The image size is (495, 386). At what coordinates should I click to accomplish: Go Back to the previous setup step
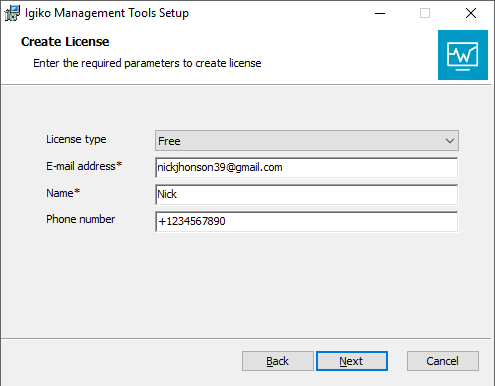pos(278,361)
